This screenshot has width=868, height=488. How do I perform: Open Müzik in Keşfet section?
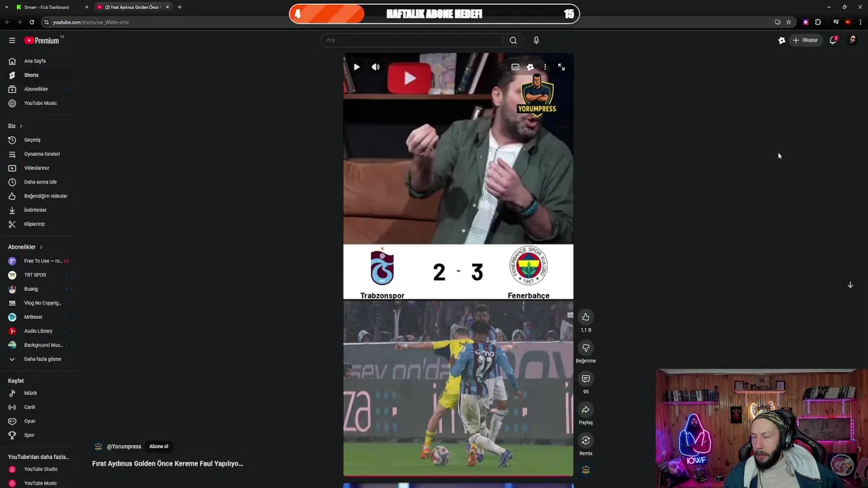tap(31, 393)
